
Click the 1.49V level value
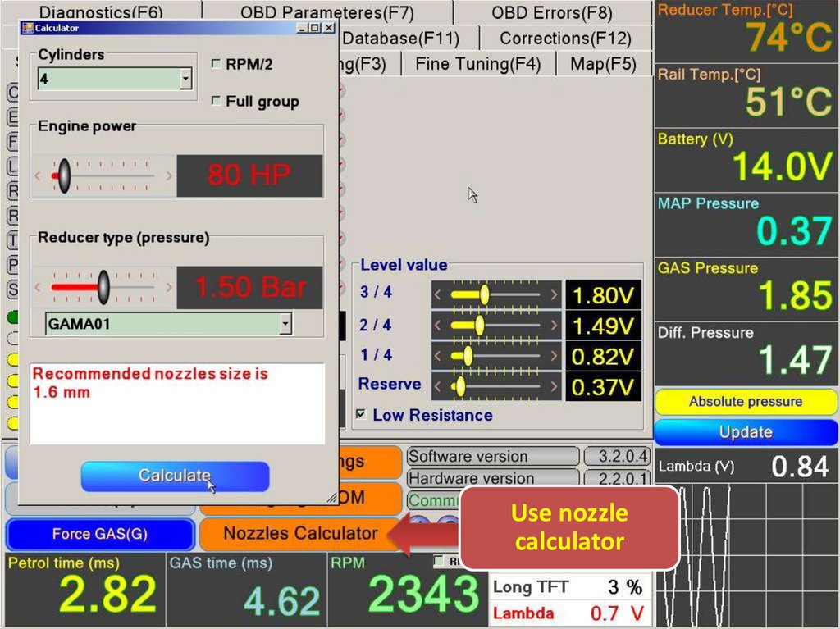(x=604, y=326)
